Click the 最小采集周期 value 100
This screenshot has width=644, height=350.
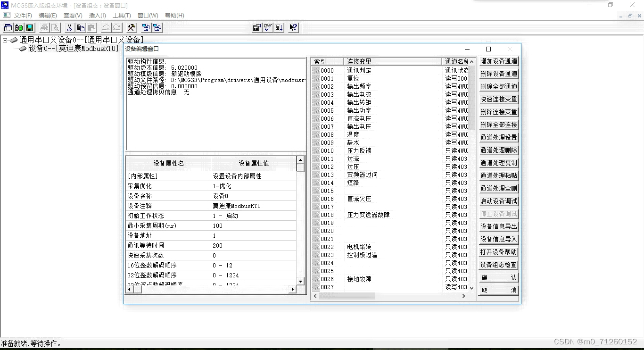(254, 225)
